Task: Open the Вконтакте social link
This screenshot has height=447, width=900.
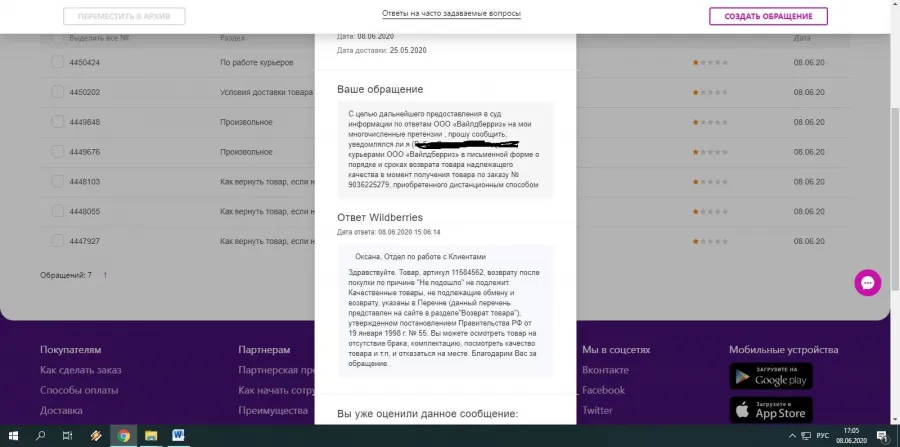Action: 605,370
